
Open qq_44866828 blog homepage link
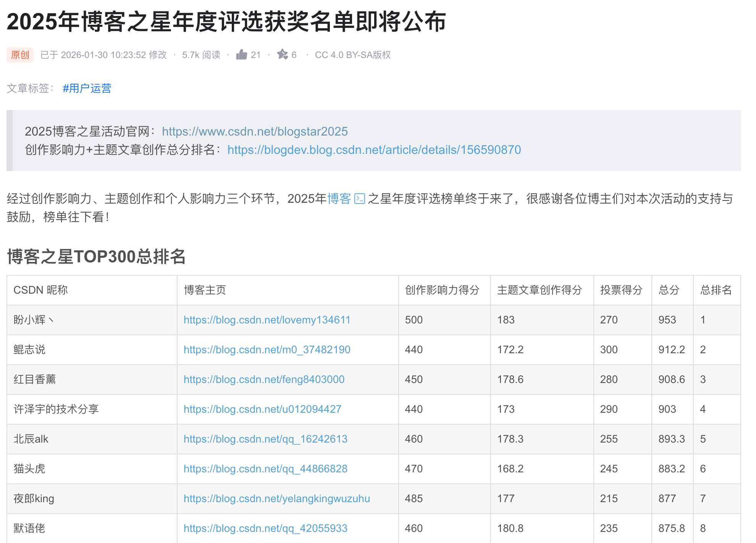[265, 469]
